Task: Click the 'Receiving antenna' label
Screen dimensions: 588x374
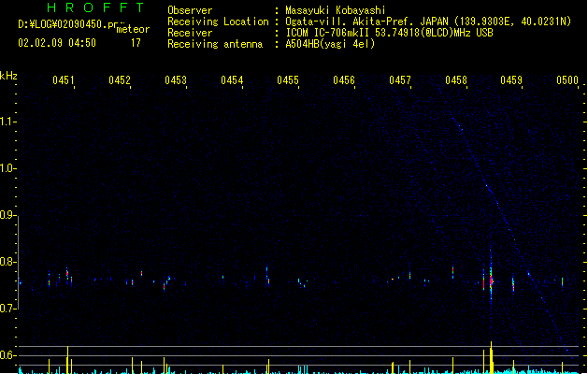Action: [x=215, y=44]
